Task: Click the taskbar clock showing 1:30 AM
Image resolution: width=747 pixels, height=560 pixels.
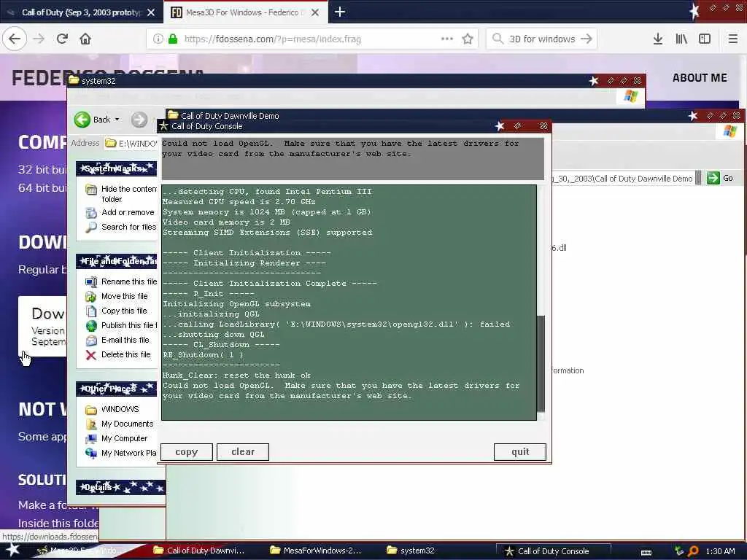Action: pos(720,551)
